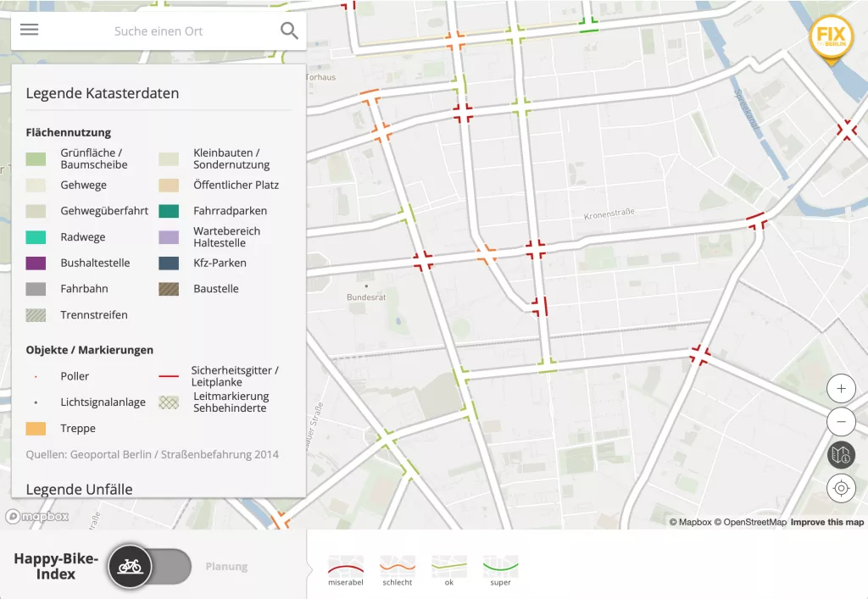The image size is (868, 599).
Task: Select the map legend icon on the right
Action: pyautogui.click(x=841, y=455)
